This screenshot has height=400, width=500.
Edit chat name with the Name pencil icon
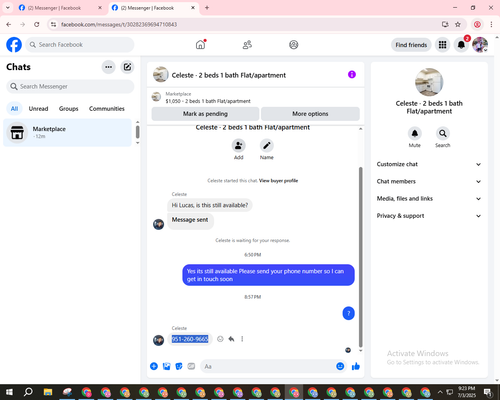point(267,145)
